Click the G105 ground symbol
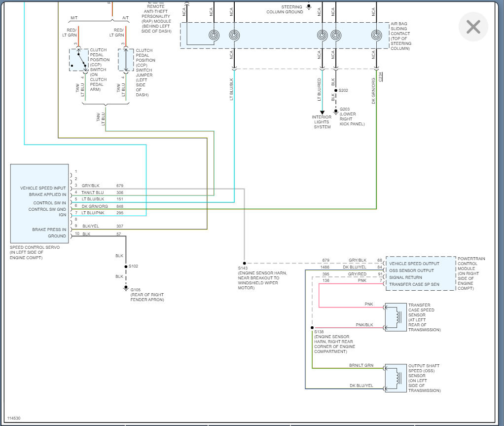Viewport: 504px width, 426px height. 126,288
